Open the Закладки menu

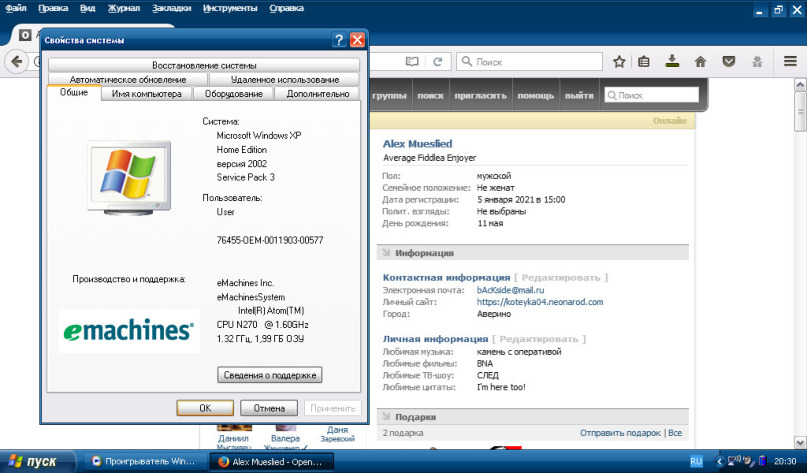[171, 8]
